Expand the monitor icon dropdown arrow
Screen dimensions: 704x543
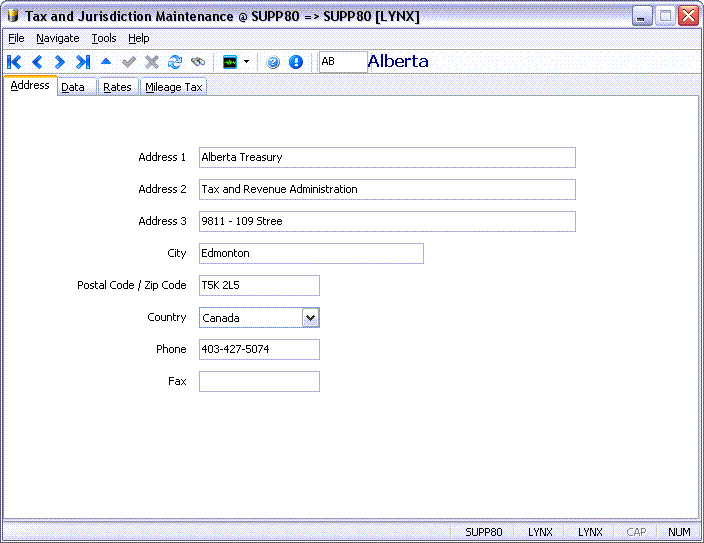pos(246,62)
